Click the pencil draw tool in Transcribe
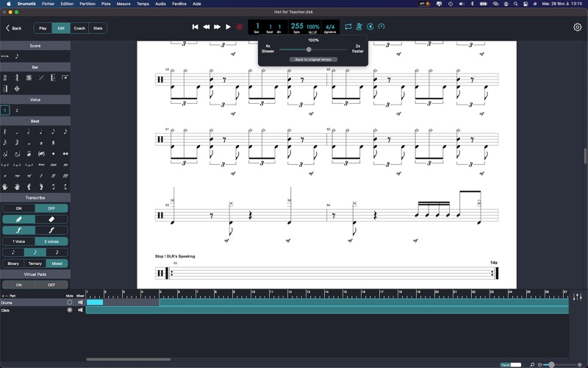The width and height of the screenshot is (588, 368). click(x=19, y=219)
